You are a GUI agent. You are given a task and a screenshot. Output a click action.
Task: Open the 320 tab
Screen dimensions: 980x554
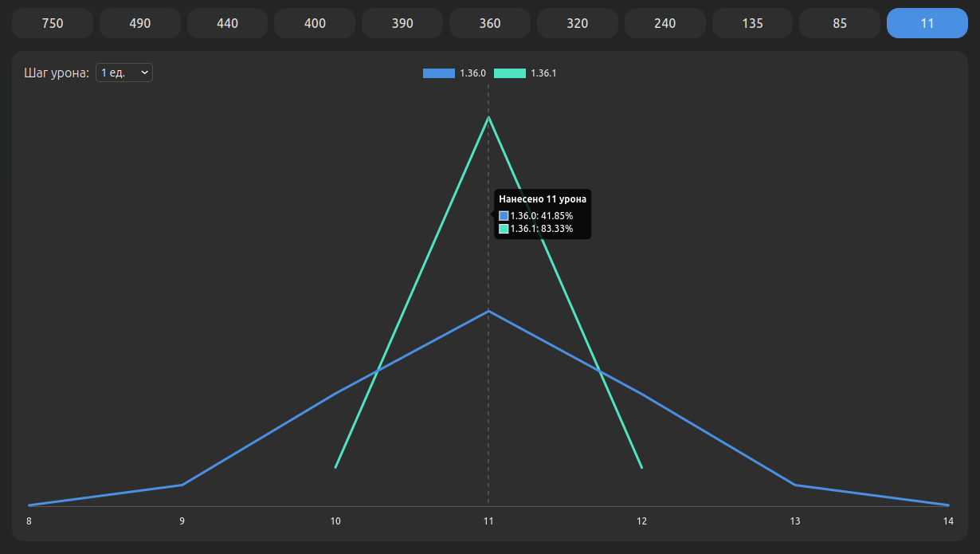578,23
